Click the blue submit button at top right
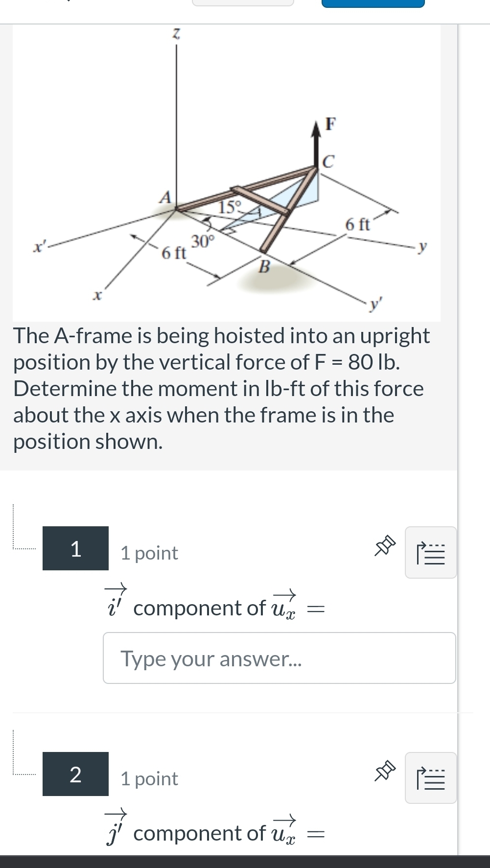This screenshot has height=868, width=490. coord(373,3)
